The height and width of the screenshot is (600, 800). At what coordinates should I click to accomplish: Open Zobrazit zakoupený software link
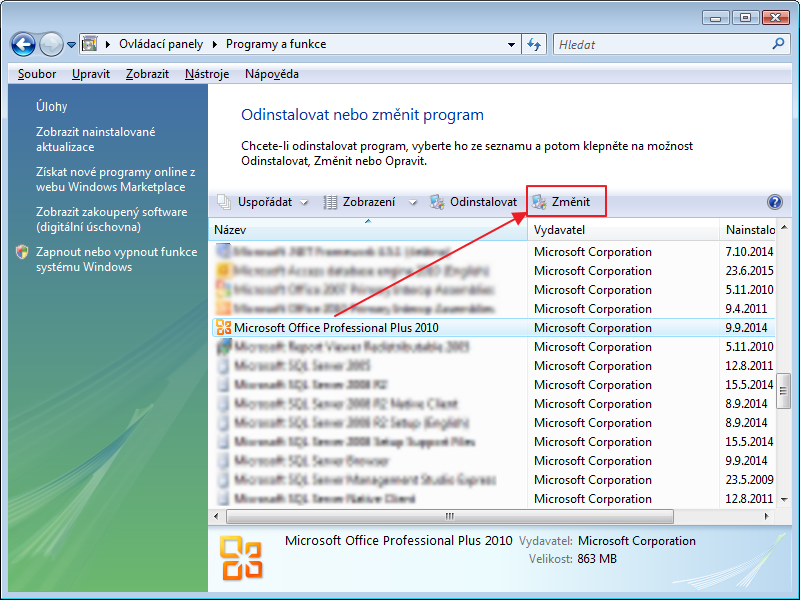pos(111,219)
